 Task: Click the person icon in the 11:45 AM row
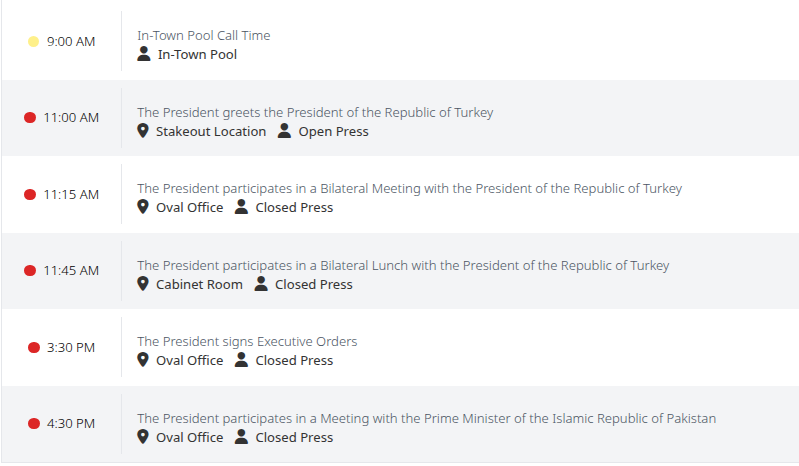coord(261,284)
